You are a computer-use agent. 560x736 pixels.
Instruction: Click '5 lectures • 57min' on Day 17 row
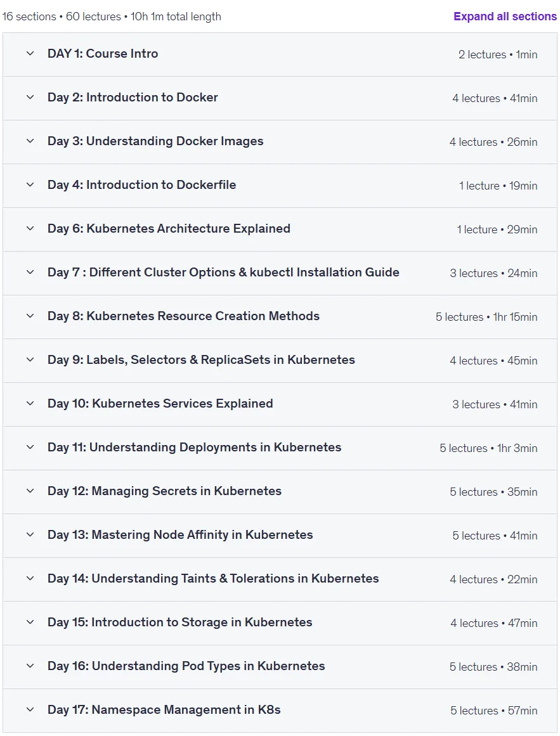494,711
